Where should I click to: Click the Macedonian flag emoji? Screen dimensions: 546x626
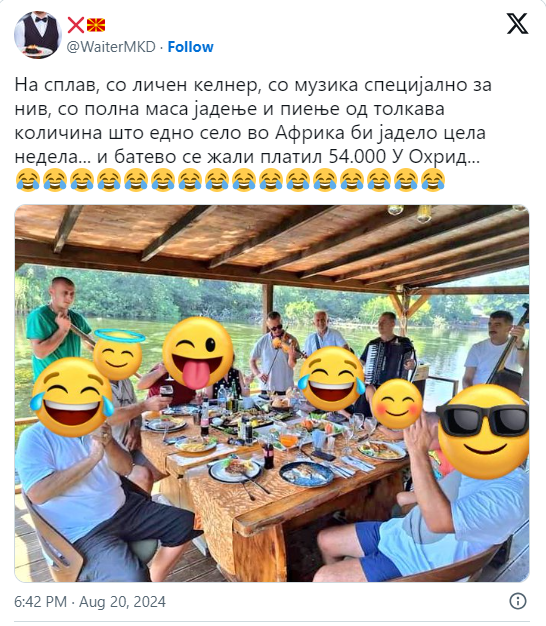(x=96, y=25)
